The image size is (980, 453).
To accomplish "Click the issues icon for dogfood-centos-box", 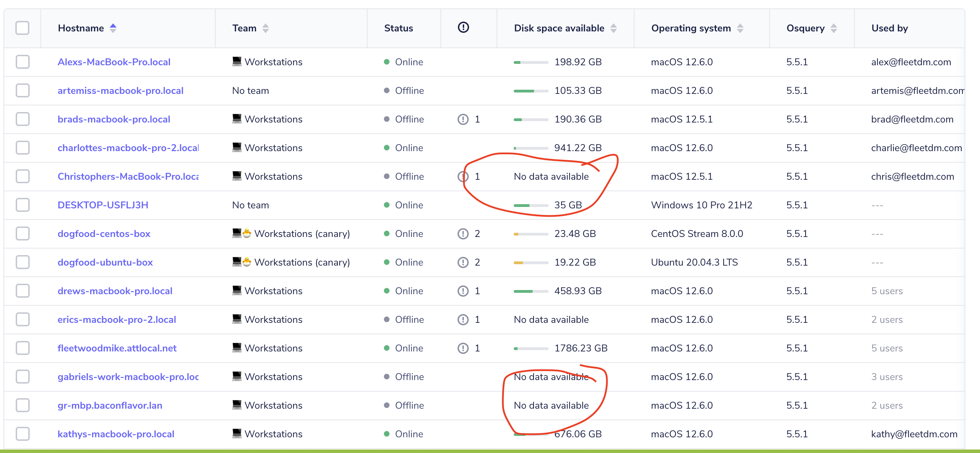I will pos(463,233).
